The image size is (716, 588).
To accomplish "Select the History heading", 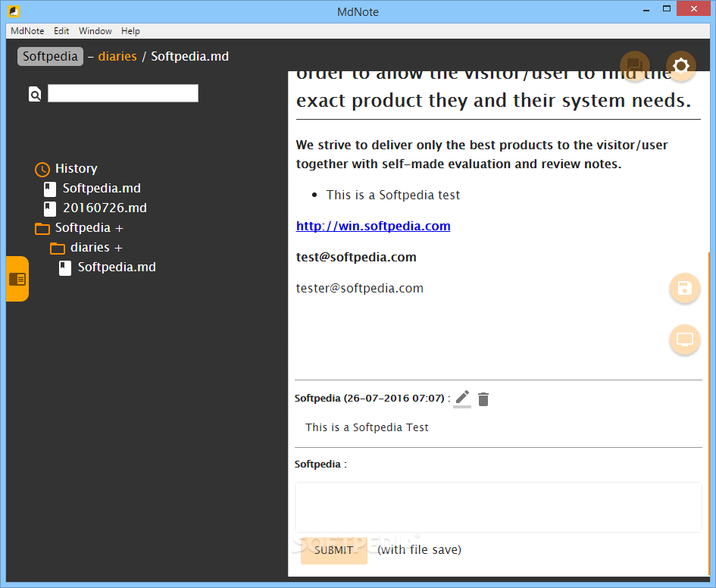I will click(x=77, y=168).
